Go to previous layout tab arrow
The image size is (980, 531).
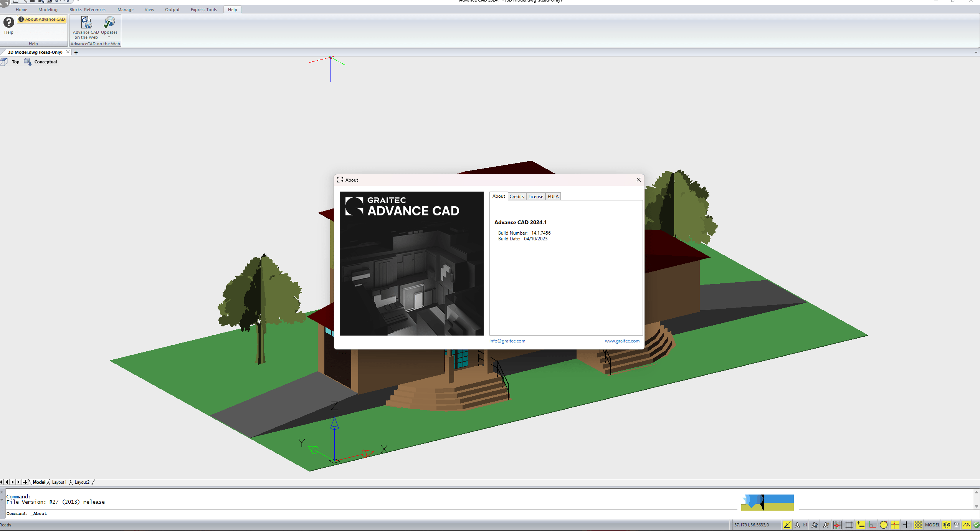click(x=7, y=482)
